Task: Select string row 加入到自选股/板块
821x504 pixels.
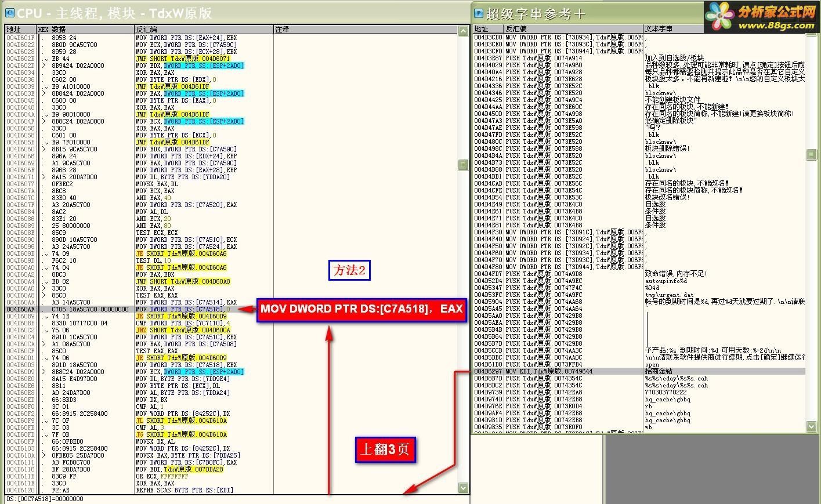Action: click(639, 58)
